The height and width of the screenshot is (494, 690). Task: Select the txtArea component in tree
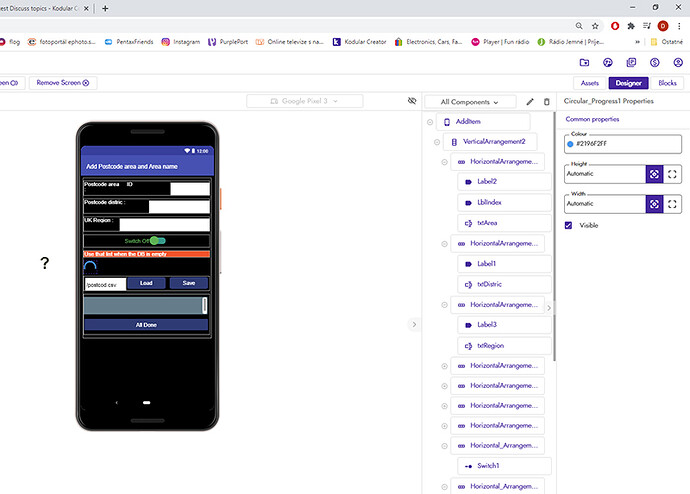[x=487, y=223]
